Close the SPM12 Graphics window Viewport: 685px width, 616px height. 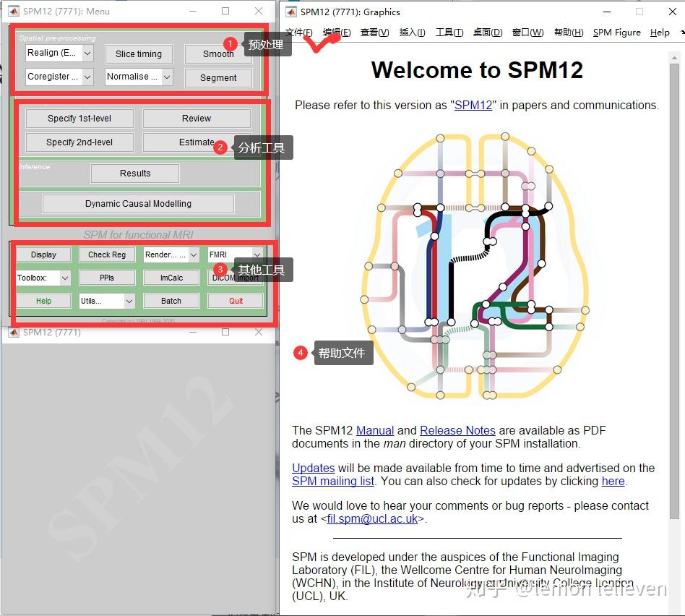pos(673,12)
